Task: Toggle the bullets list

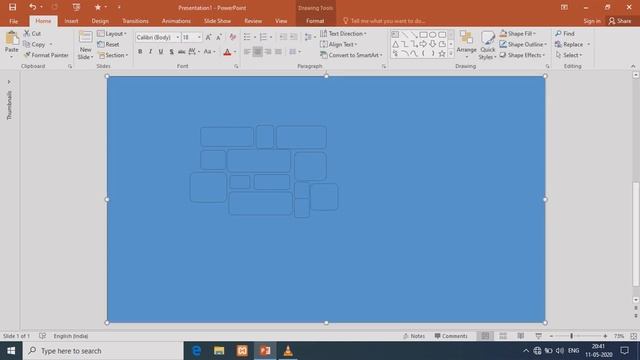Action: pyautogui.click(x=247, y=37)
